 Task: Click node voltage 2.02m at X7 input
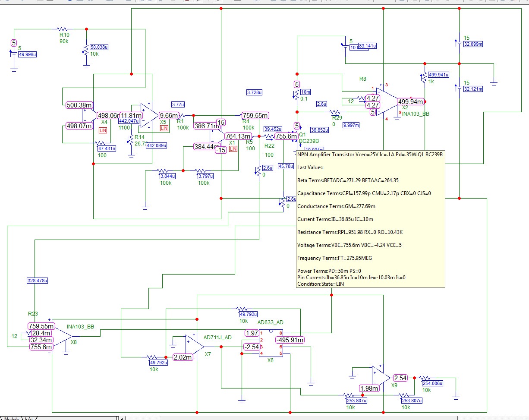coord(183,357)
